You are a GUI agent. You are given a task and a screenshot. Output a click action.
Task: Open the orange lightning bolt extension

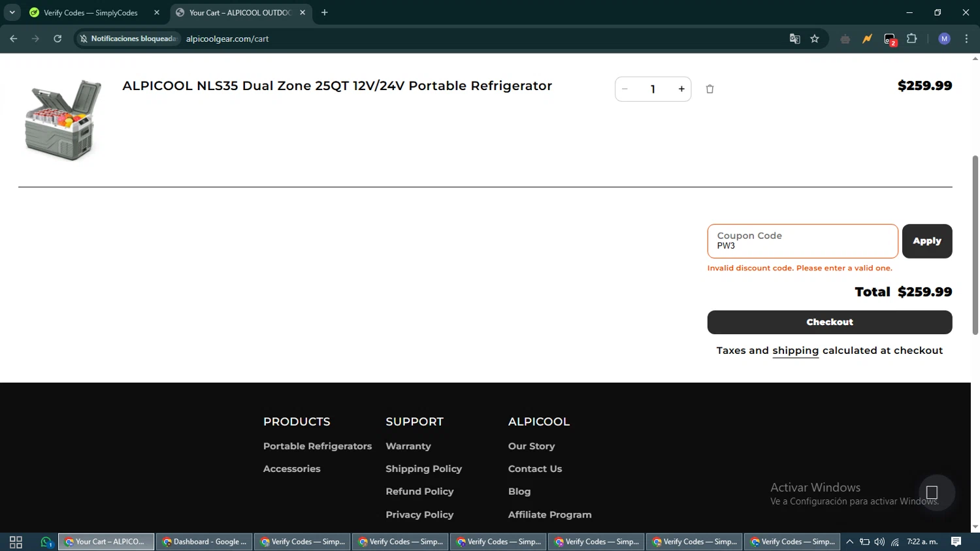(867, 39)
